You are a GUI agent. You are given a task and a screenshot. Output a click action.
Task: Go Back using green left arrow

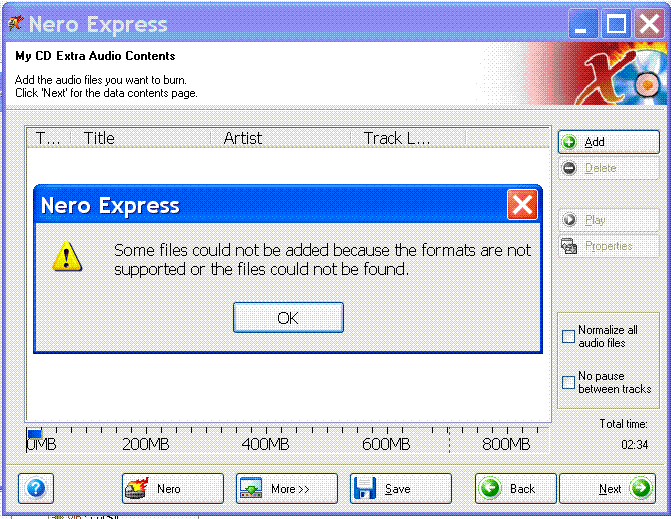point(490,488)
